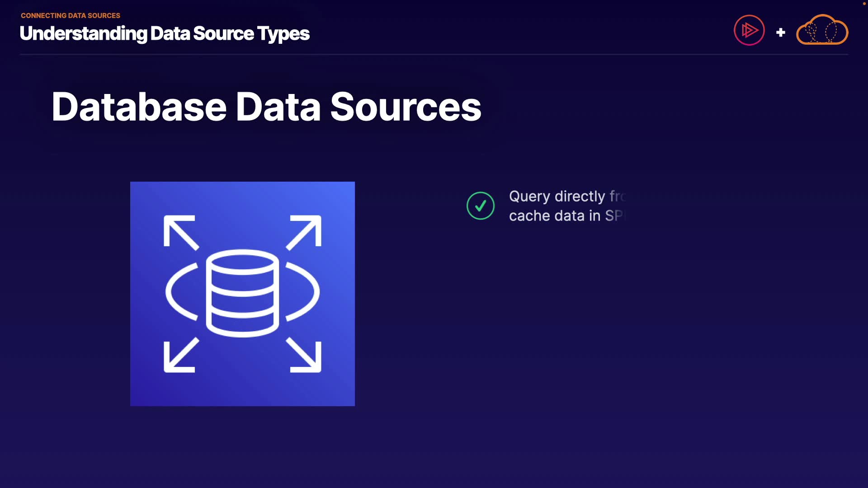Screen dimensions: 868x488
Task: Click the bottom-right arrow of the RDS icon
Action: coord(305,356)
